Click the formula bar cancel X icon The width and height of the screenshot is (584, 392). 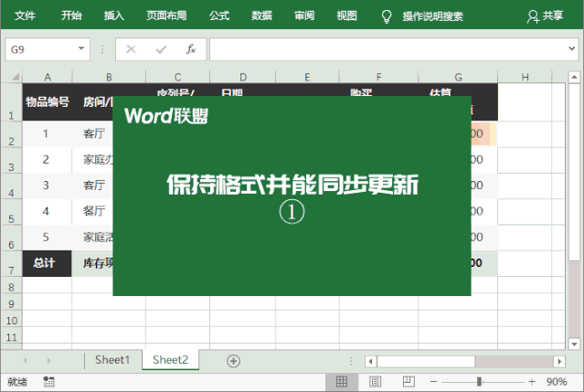coord(131,49)
